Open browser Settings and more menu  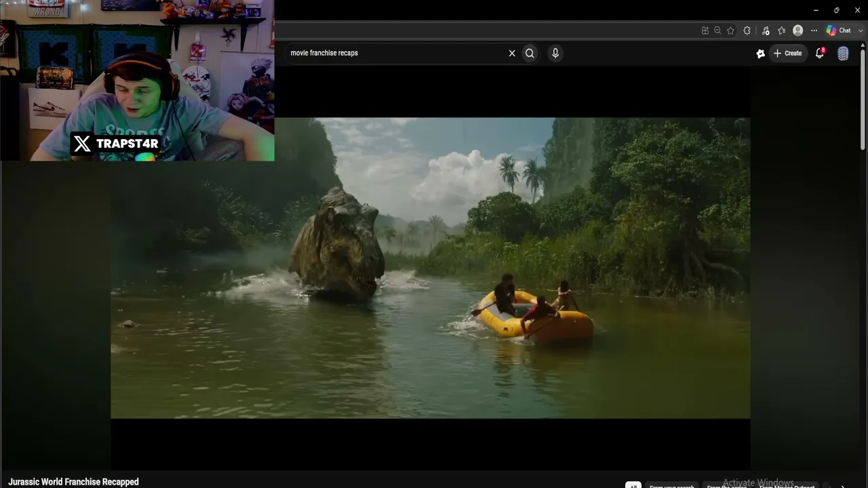coord(814,30)
